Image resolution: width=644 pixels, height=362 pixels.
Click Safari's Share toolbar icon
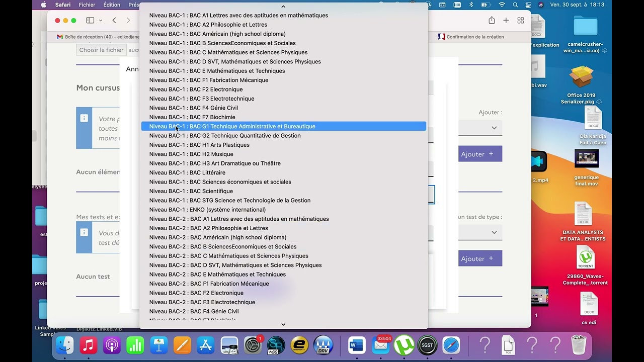coord(492,20)
